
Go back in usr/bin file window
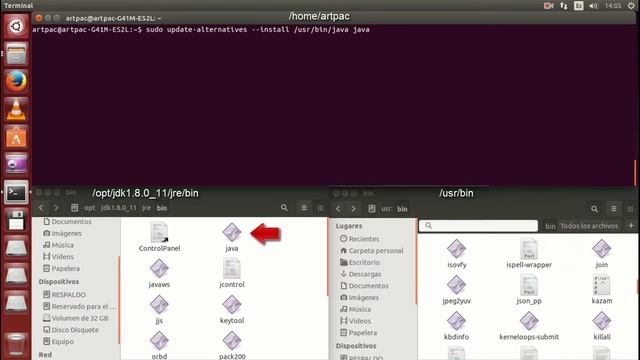point(338,209)
